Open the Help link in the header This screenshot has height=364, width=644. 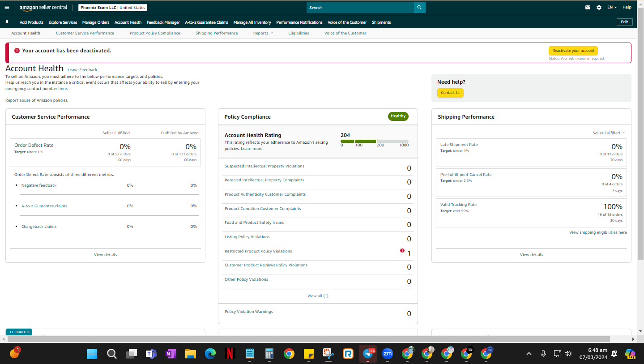point(627,7)
